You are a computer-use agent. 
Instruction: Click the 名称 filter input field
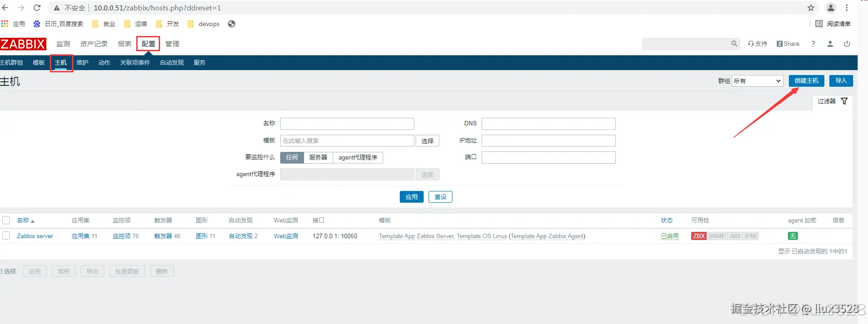[347, 124]
